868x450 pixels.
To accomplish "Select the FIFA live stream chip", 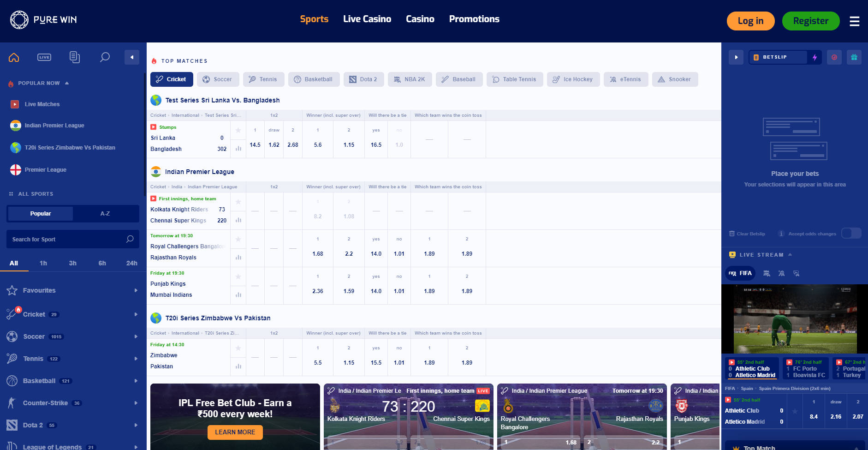I will click(x=740, y=273).
